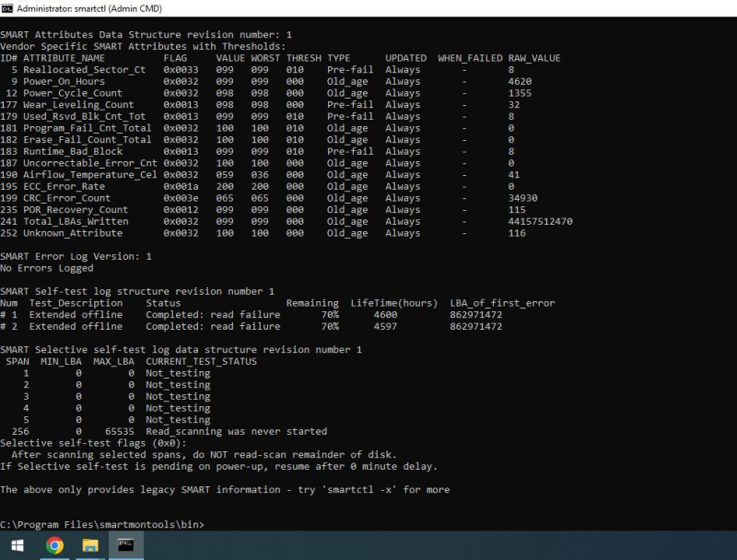Click the Used_Rsvd_Blk_Cnt_Tot attribute name

click(84, 116)
